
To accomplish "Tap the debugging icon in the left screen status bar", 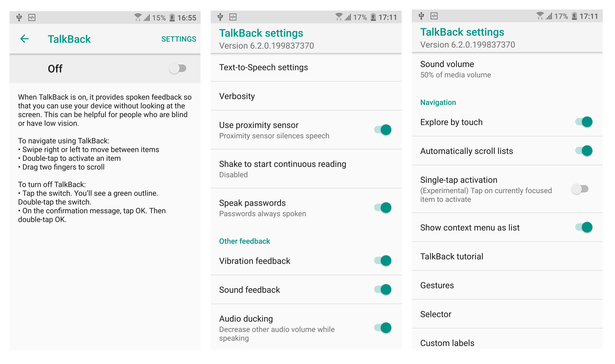I will 32,17.
